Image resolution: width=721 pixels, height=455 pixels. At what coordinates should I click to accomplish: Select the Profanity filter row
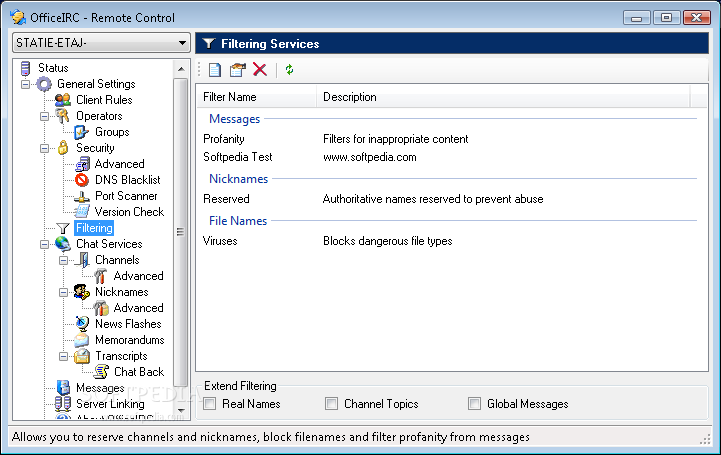click(x=224, y=139)
